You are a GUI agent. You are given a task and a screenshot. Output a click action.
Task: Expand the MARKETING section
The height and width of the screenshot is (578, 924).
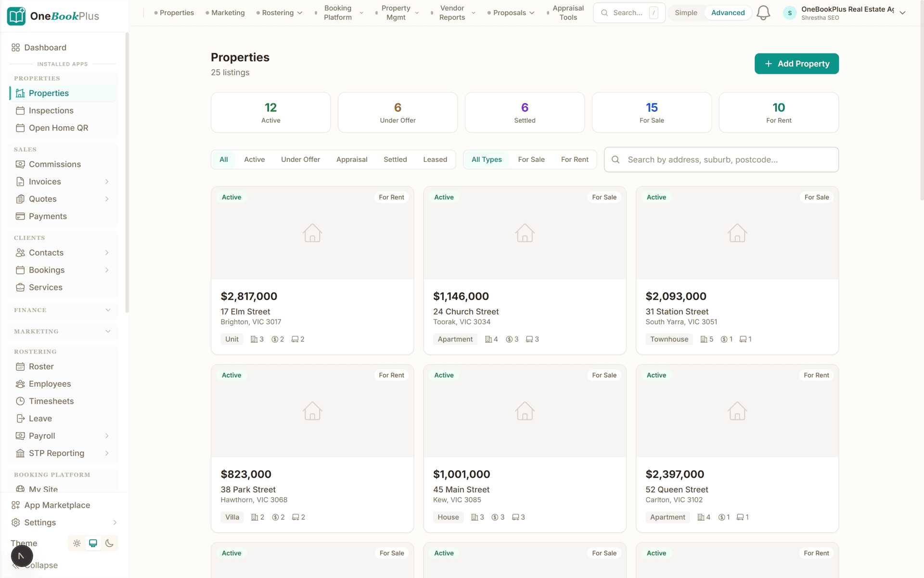[x=63, y=331]
